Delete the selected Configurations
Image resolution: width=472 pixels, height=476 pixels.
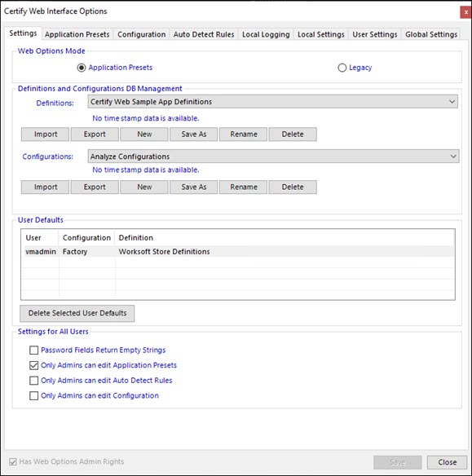click(x=293, y=187)
